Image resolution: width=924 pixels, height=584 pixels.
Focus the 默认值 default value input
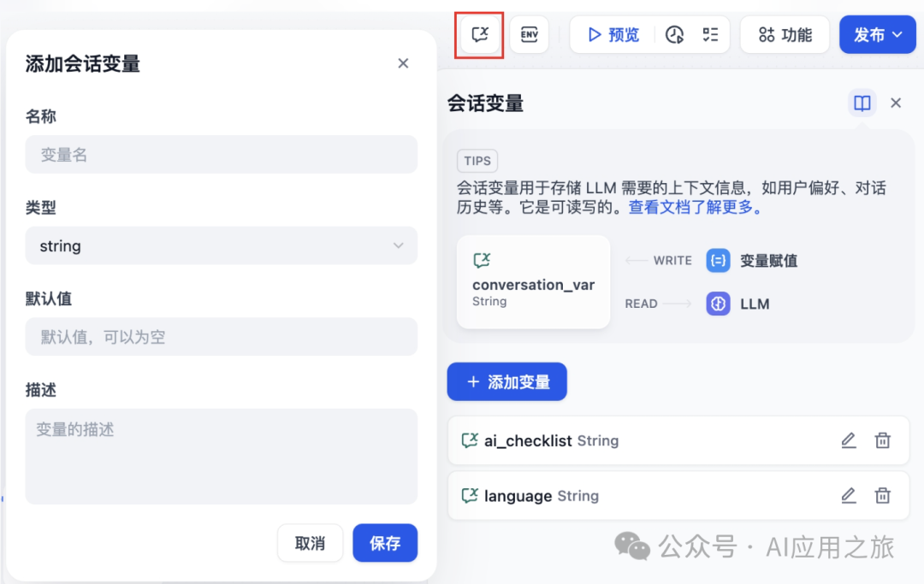222,337
